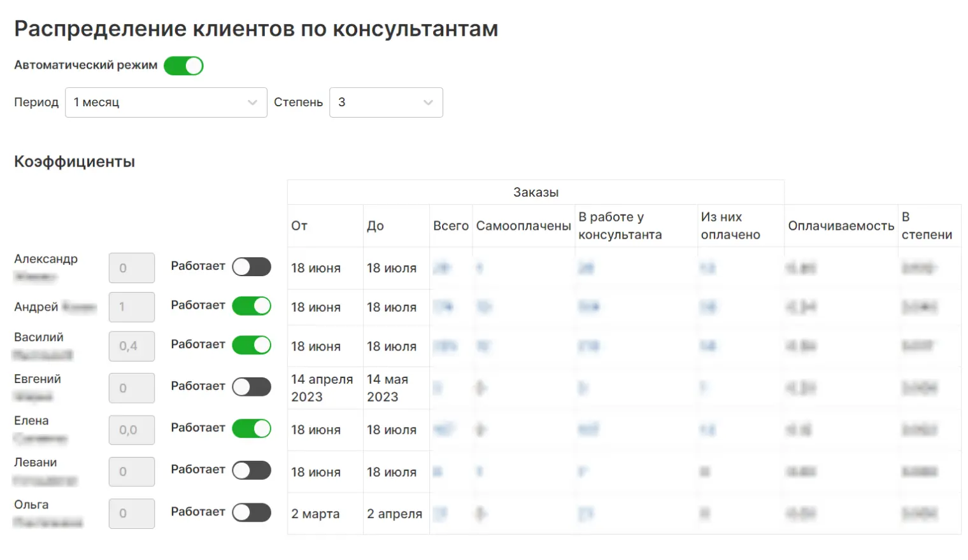Screen dimensions: 968x560
Task: Select Василий's 0,4 coefficient field
Action: point(132,346)
